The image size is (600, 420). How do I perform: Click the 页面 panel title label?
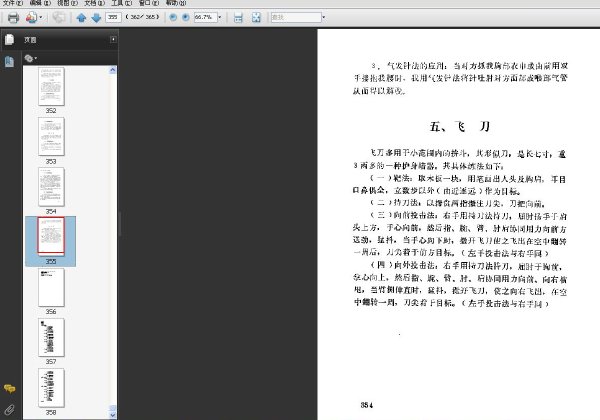point(30,40)
